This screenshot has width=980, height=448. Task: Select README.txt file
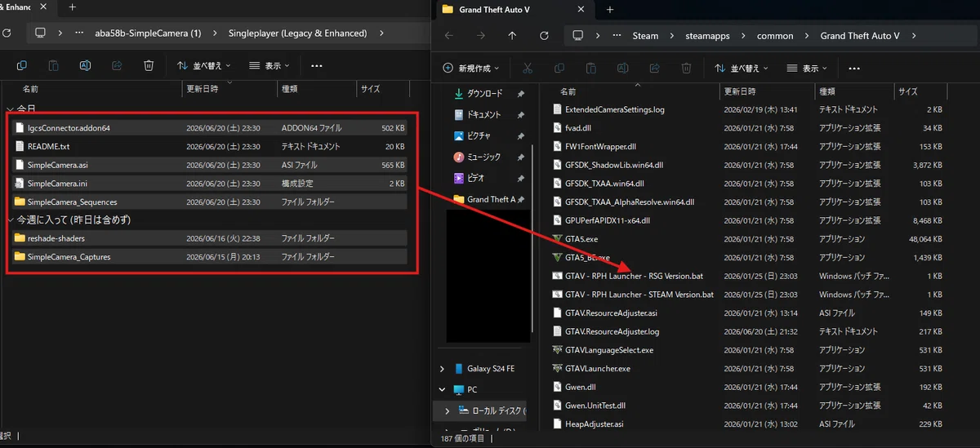point(209,147)
